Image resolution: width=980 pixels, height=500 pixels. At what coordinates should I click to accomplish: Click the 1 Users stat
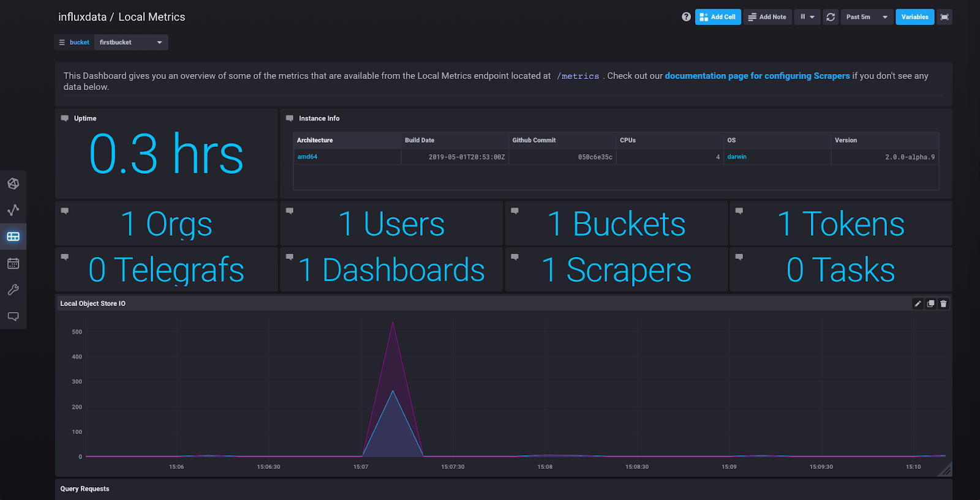pyautogui.click(x=391, y=224)
